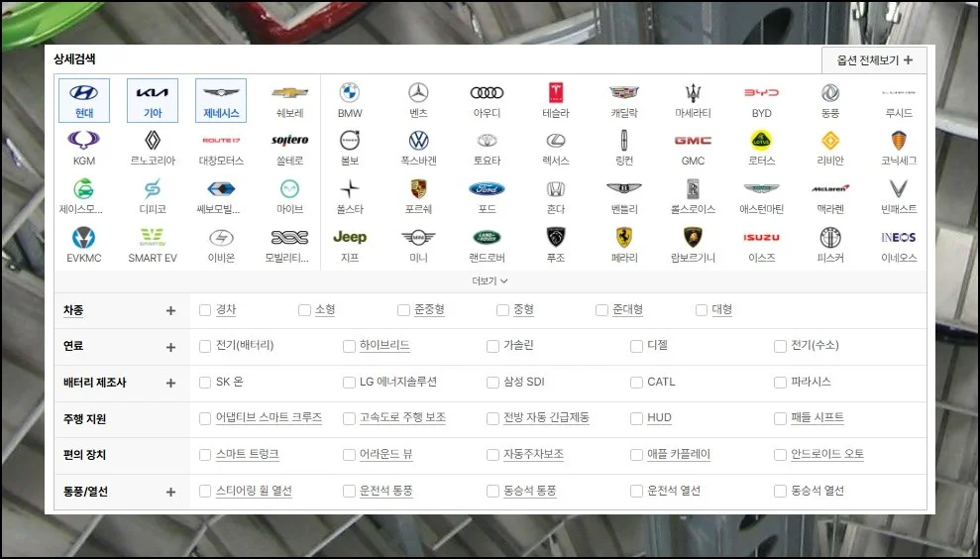Enable the 경차 vehicle type checkbox

point(205,310)
